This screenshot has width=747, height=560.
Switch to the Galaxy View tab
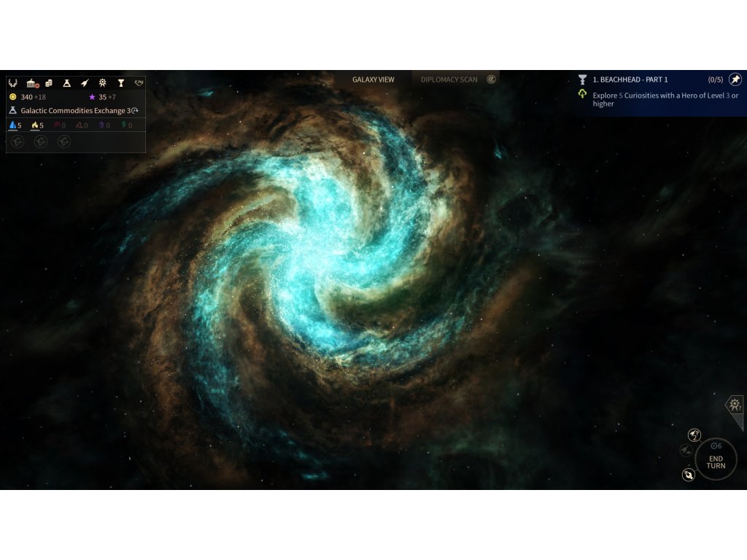[x=373, y=79]
